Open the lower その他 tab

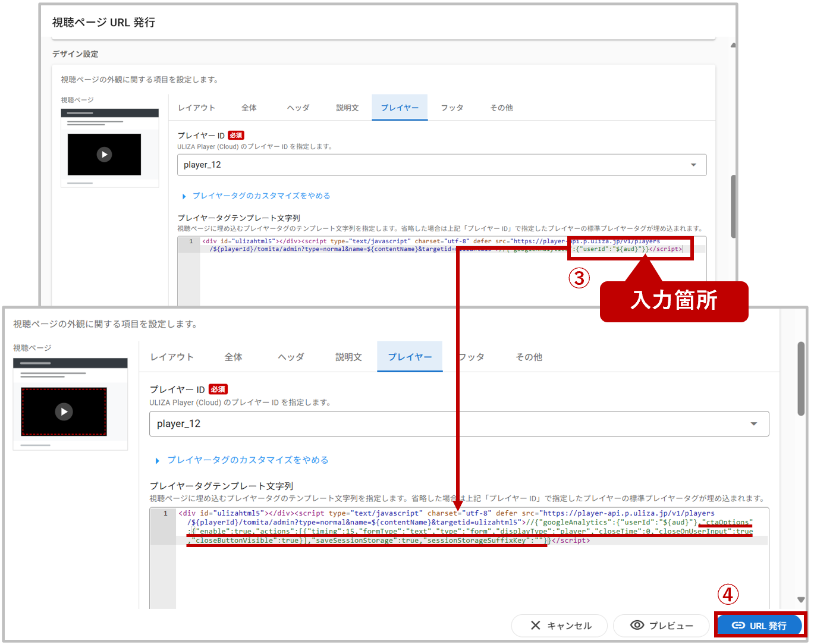pyautogui.click(x=529, y=357)
